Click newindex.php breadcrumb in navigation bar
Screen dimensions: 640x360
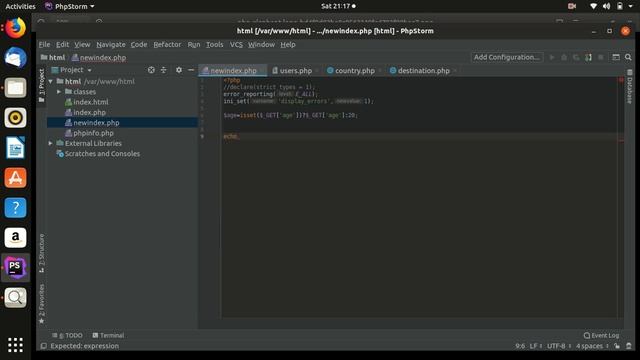coord(99,58)
